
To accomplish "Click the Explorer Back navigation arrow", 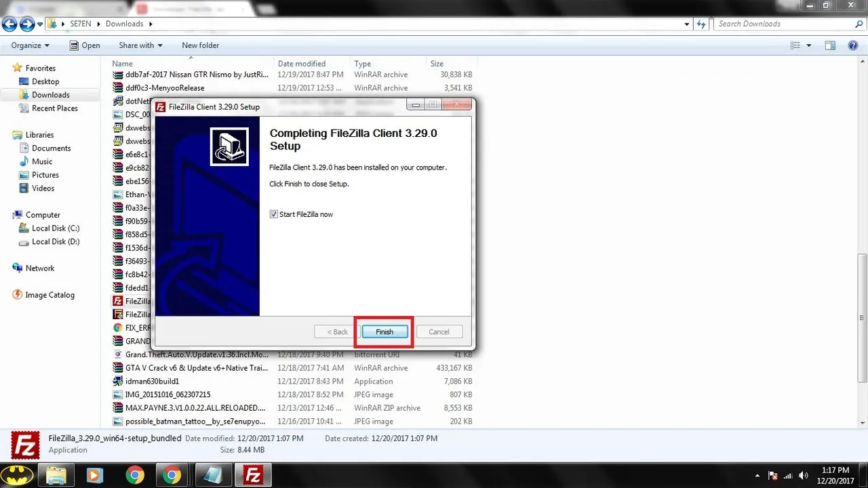I will pyautogui.click(x=9, y=24).
